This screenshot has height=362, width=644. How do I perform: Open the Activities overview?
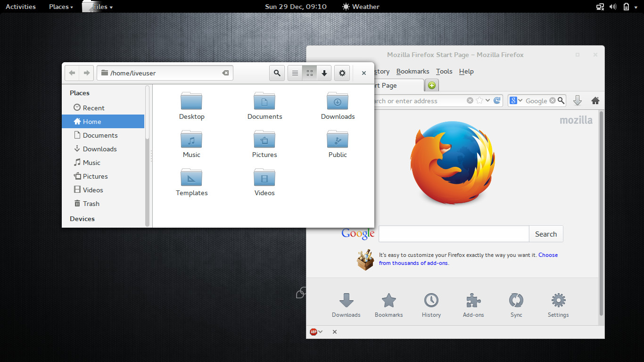click(21, 7)
